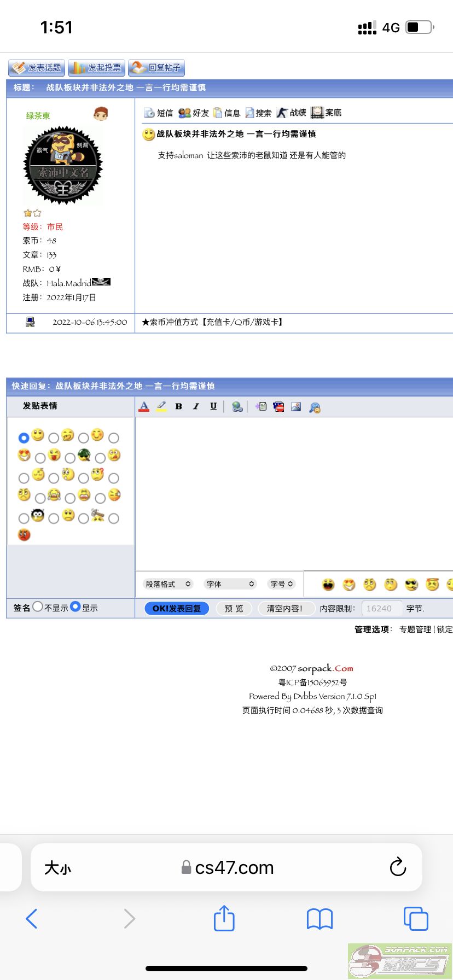Open the 字体 font dropdown
Image resolution: width=453 pixels, height=980 pixels.
pyautogui.click(x=230, y=584)
